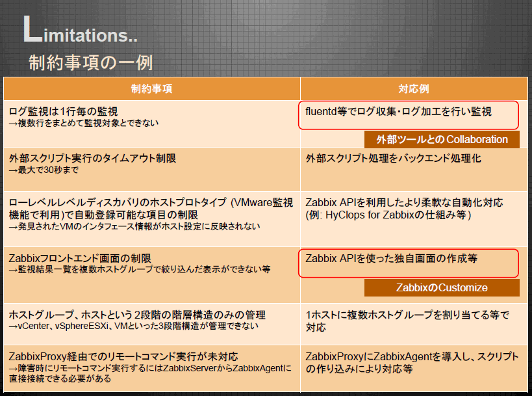Click the ホストグループ2段階の階層構造 cell
The width and height of the screenshot is (532, 396).
(151, 324)
